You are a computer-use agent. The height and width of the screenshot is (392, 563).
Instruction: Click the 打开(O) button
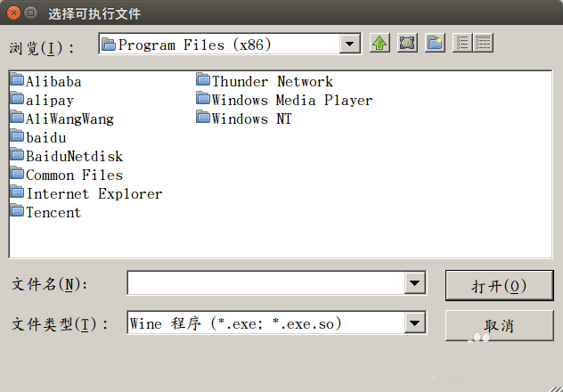499,286
